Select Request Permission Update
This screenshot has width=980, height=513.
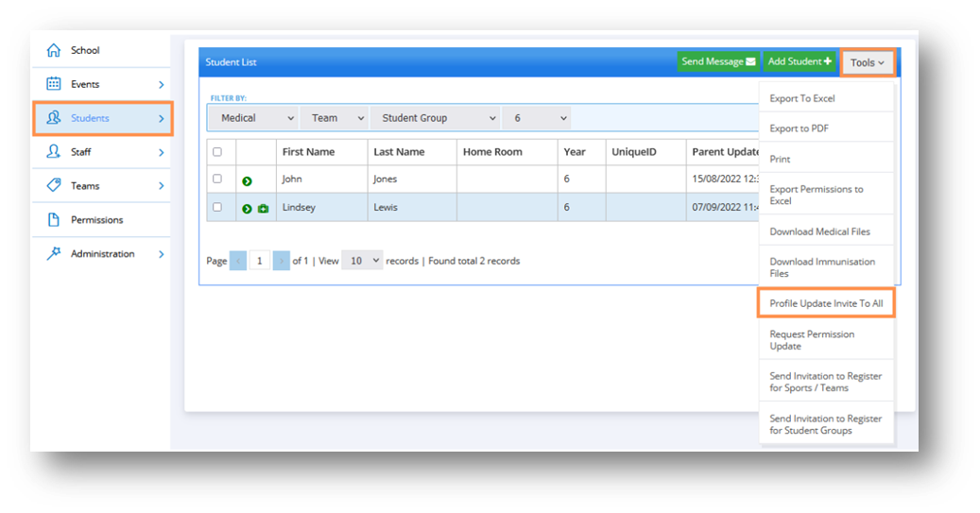[826, 340]
